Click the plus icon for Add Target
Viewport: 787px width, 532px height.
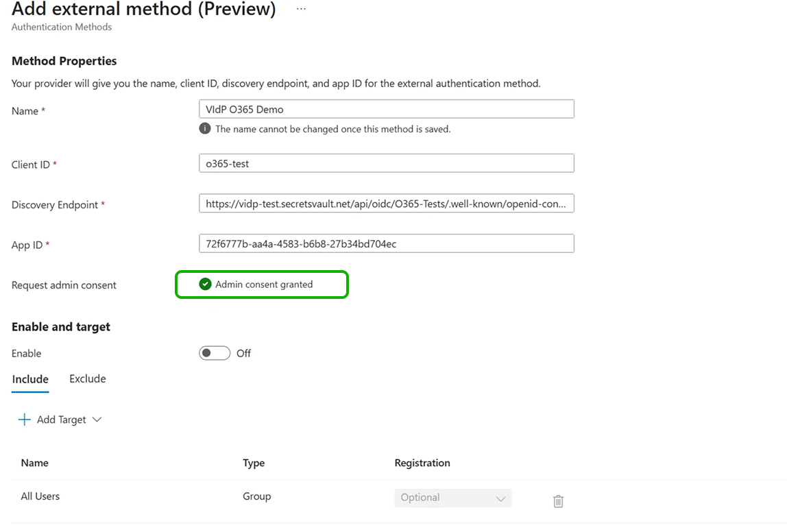point(25,420)
